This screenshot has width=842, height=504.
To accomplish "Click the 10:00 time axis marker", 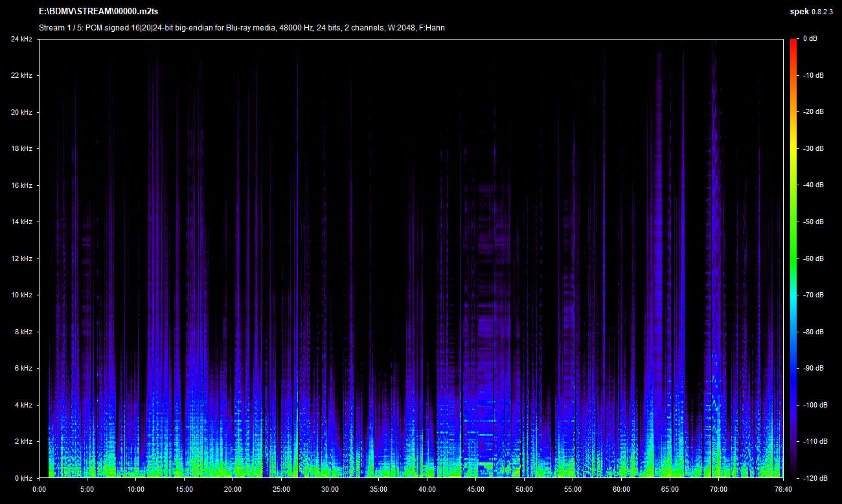I will coord(136,489).
